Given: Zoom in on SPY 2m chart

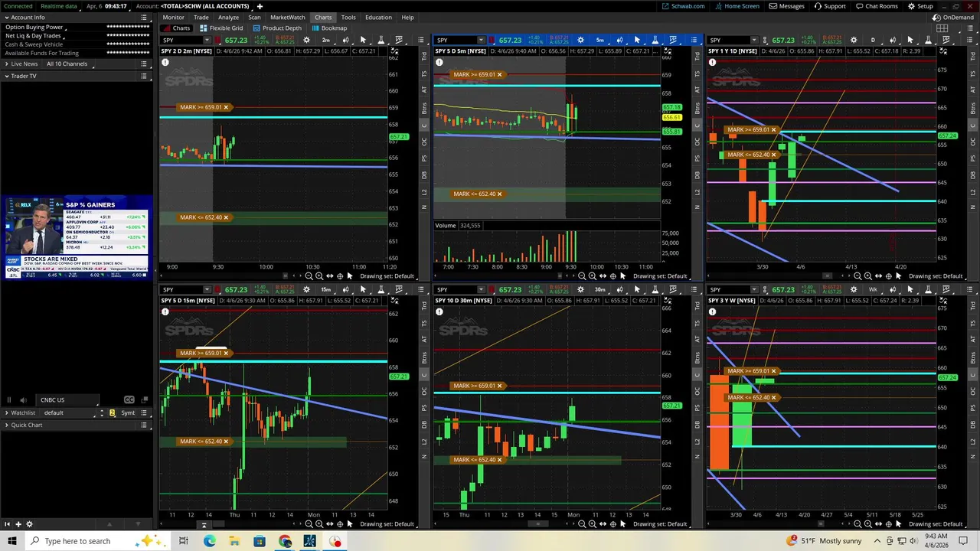Looking at the screenshot, I should click(319, 275).
